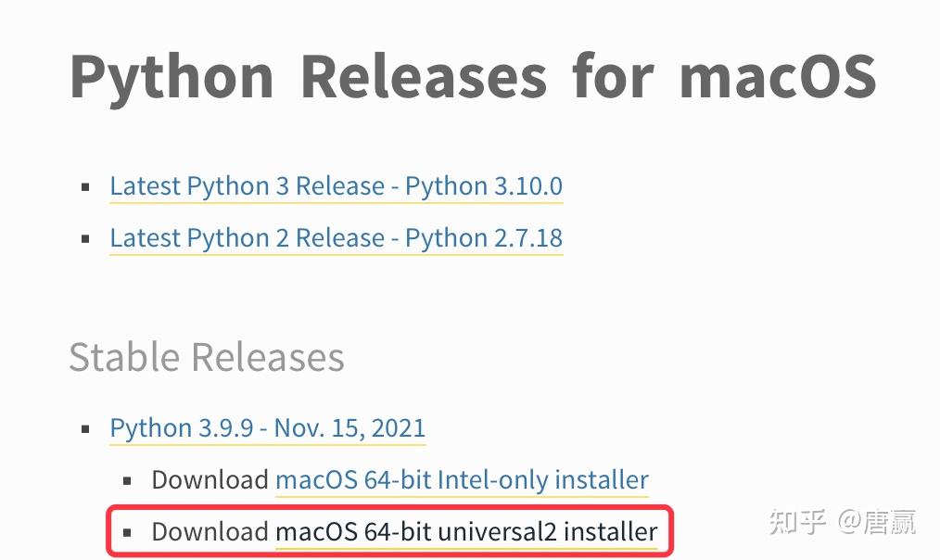Click the Python 3.9.9 release link
940x560 pixels.
tap(267, 428)
